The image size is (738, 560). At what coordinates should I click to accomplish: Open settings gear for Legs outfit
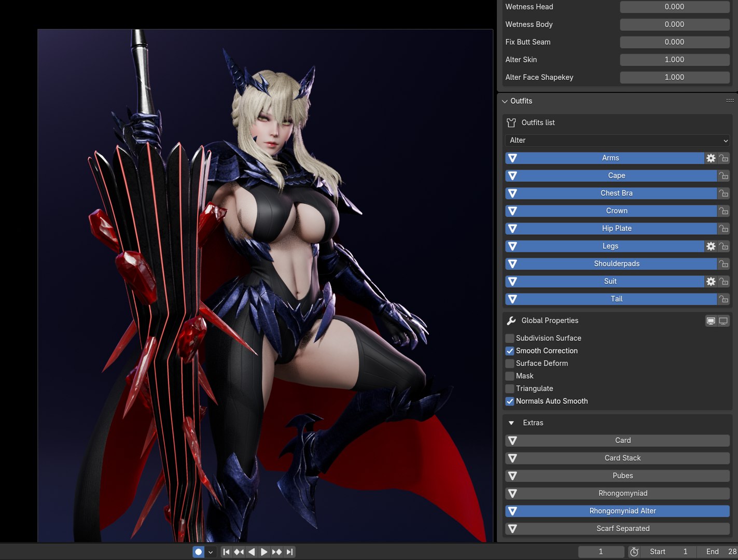(711, 246)
